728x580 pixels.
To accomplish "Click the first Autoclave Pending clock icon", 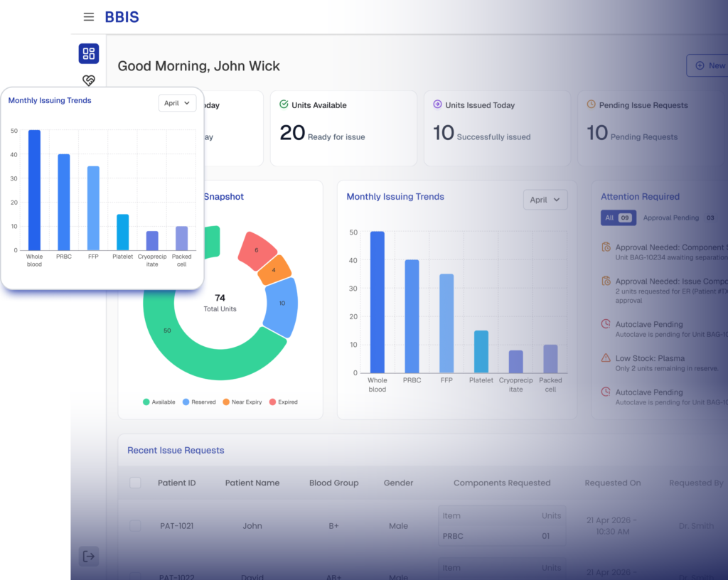I will [x=606, y=324].
